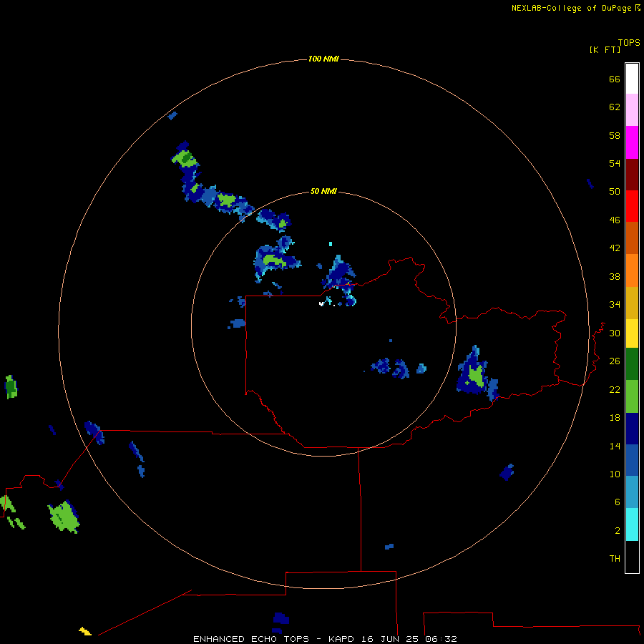The width and height of the screenshot is (644, 644).
Task: Click the legend value '54'
Action: click(615, 163)
